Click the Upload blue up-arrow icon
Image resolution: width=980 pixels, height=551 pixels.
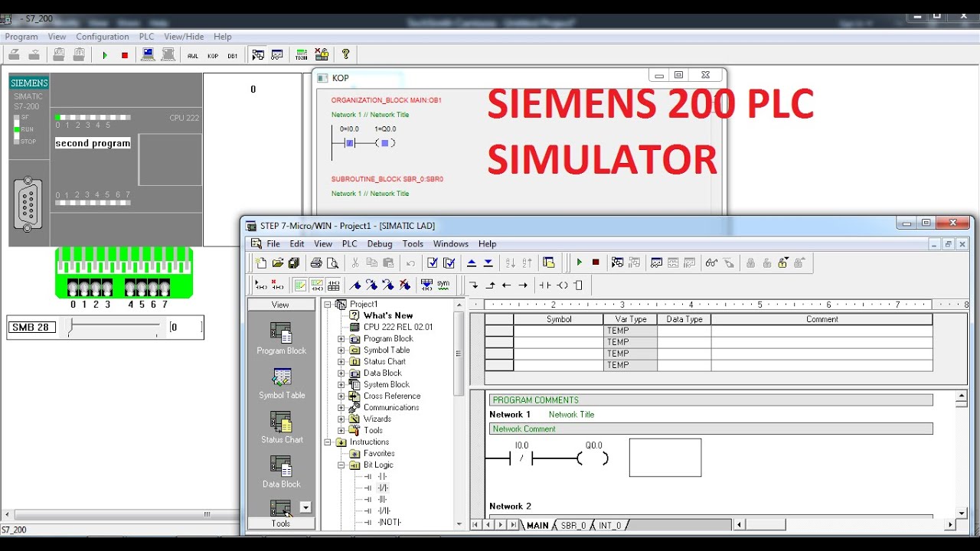472,263
